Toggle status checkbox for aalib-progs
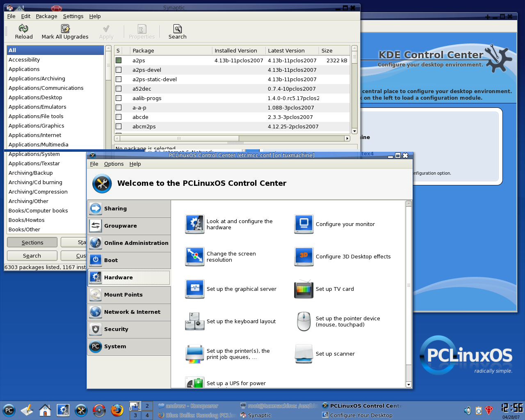This screenshot has width=525, height=420. pyautogui.click(x=119, y=98)
